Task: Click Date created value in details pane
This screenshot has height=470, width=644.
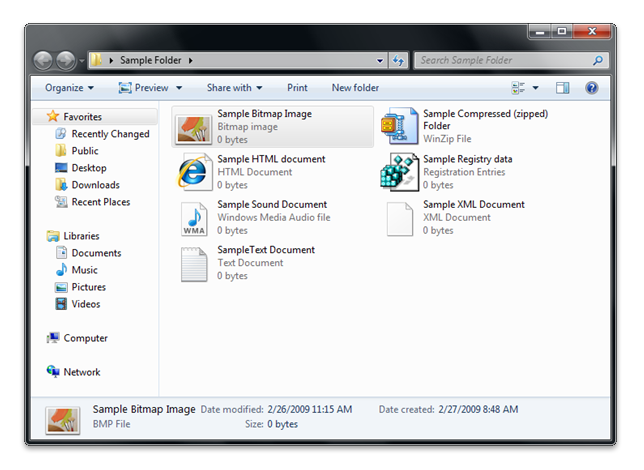Action: pos(478,410)
